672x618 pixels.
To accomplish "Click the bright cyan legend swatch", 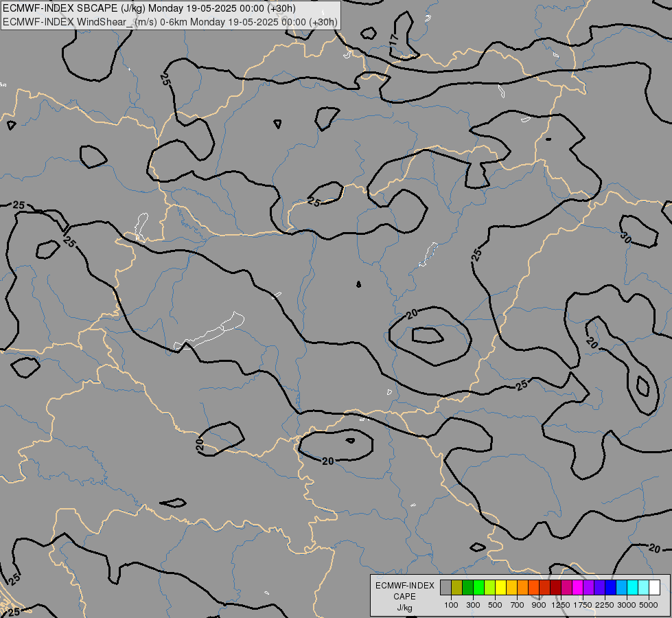I will point(633,588).
